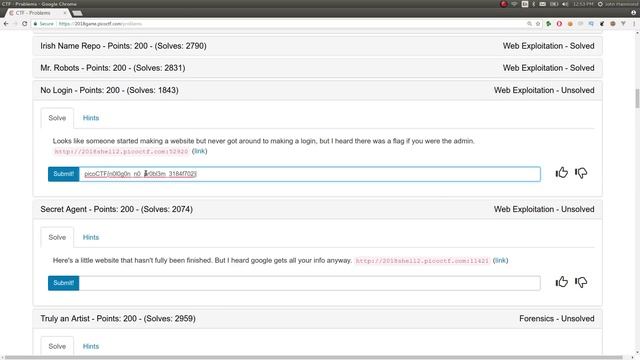This screenshot has width=640, height=360.
Task: Collapse the Secret Agent problem header
Action: click(317, 209)
